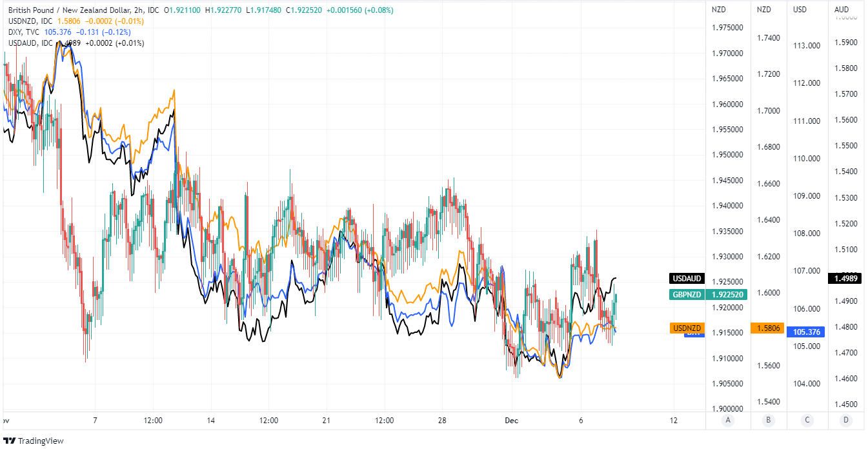Viewport: 868px width, 449px height.
Task: Select scale C button under USD axis
Action: [807, 420]
